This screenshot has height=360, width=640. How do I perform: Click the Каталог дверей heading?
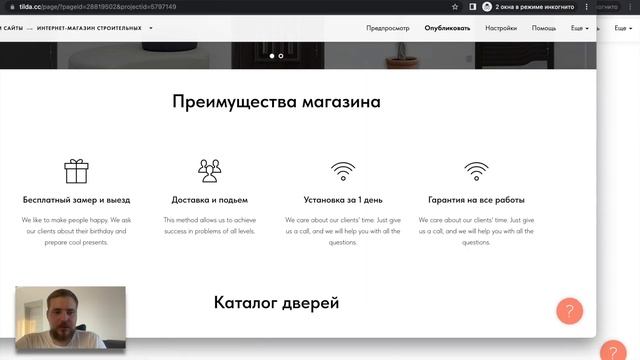tap(276, 303)
